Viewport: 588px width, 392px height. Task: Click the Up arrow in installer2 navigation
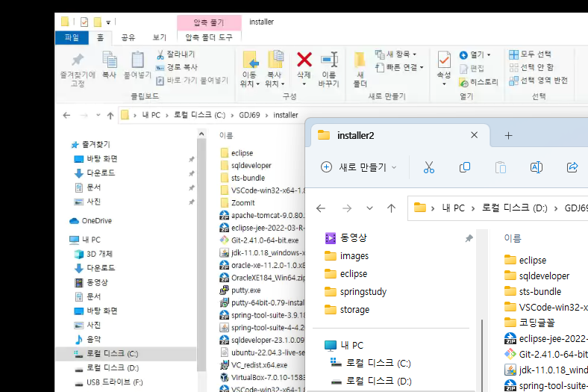point(391,208)
